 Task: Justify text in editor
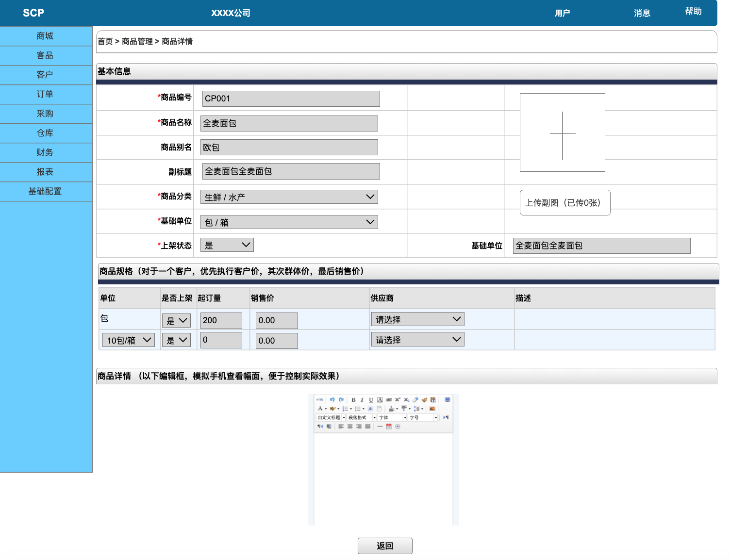pos(367,427)
